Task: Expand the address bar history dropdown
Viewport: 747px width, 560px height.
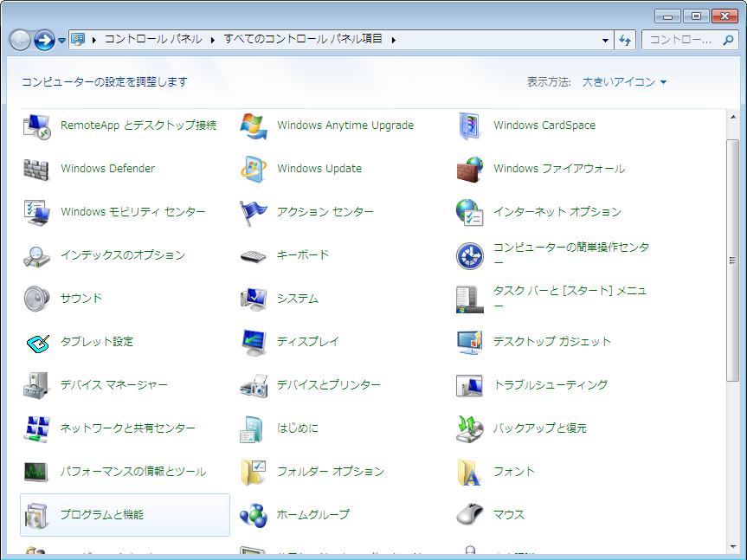Action: (605, 40)
